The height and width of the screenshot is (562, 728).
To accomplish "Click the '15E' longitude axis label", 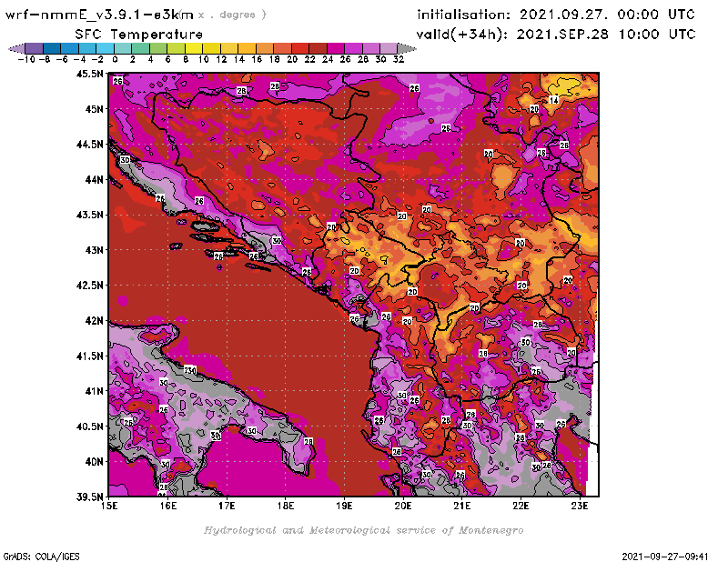I will point(109,506).
